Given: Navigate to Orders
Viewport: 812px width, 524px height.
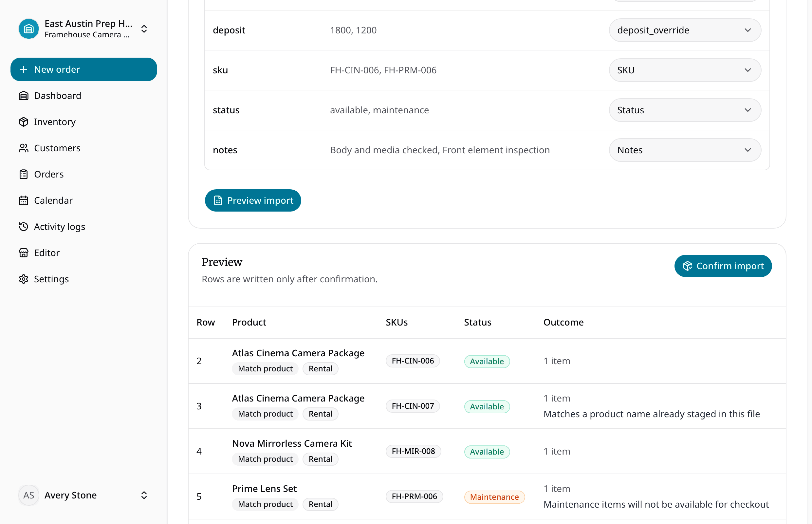Looking at the screenshot, I should coord(84,174).
